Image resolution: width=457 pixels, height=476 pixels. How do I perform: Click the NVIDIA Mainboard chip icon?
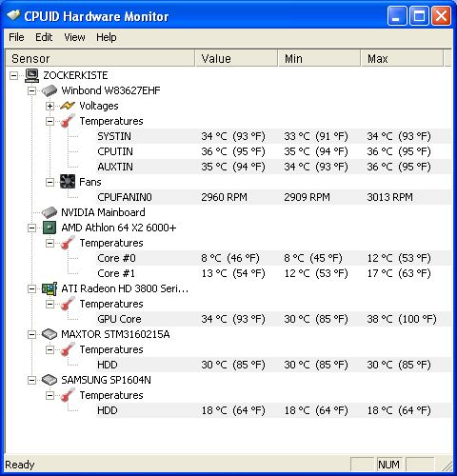[50, 212]
